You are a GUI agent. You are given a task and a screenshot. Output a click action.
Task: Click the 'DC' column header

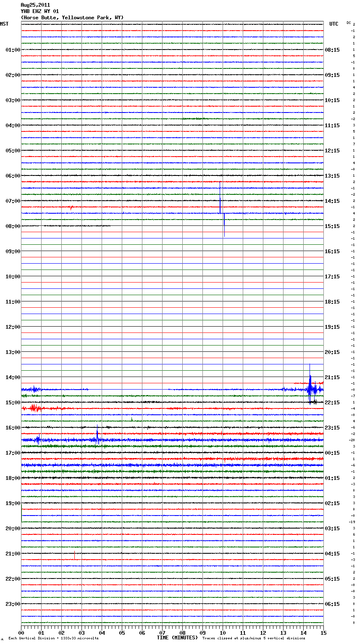click(x=349, y=23)
